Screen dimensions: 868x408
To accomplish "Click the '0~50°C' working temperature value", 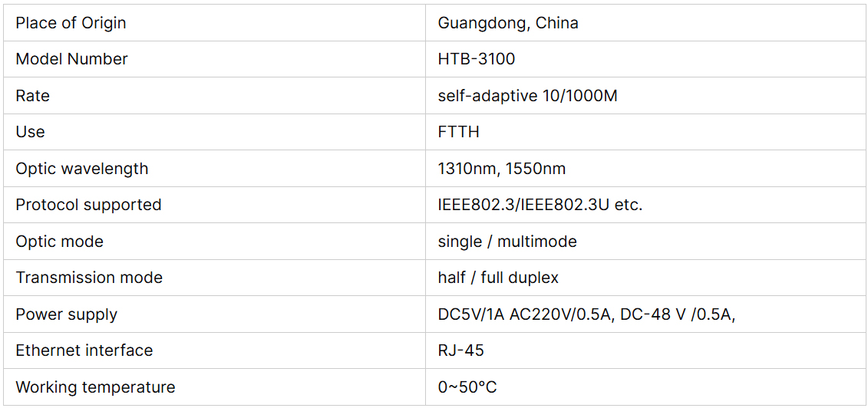I will (467, 387).
